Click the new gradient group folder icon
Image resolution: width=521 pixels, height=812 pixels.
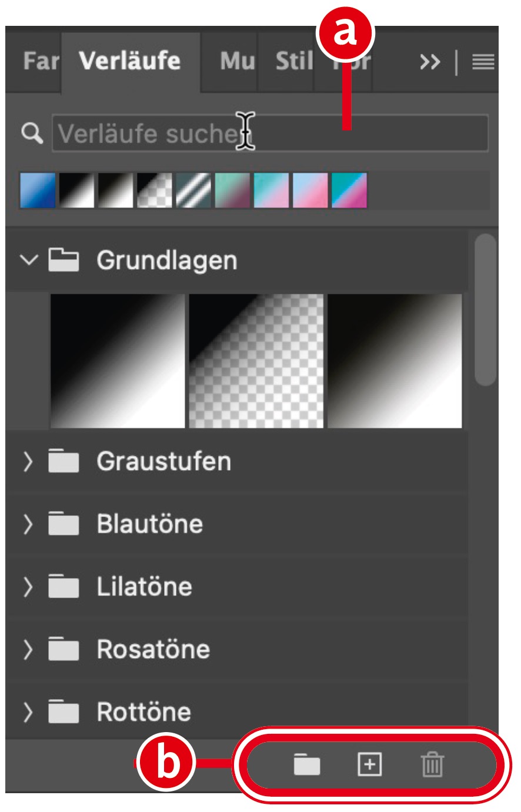pyautogui.click(x=307, y=765)
